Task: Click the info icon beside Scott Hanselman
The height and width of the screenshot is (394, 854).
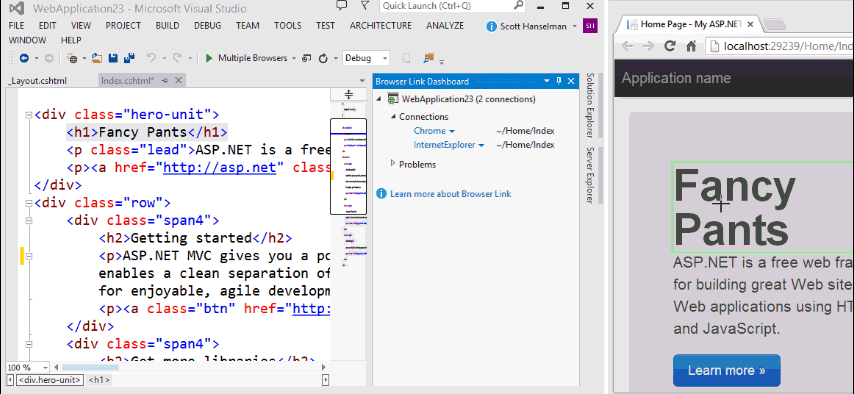Action: click(x=492, y=26)
